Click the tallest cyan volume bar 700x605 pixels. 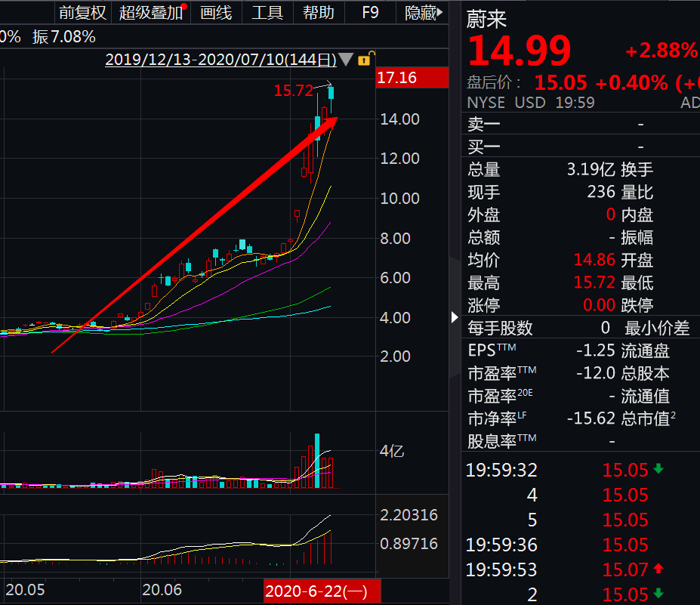[317, 461]
